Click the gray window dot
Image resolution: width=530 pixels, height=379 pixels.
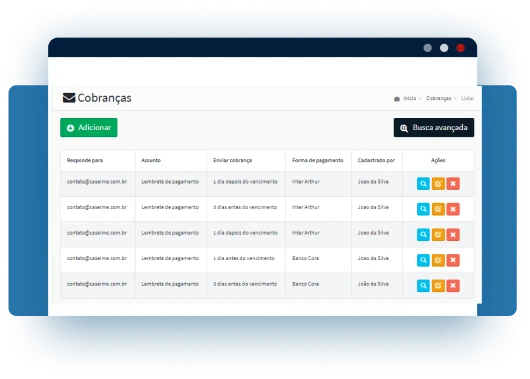pyautogui.click(x=428, y=48)
